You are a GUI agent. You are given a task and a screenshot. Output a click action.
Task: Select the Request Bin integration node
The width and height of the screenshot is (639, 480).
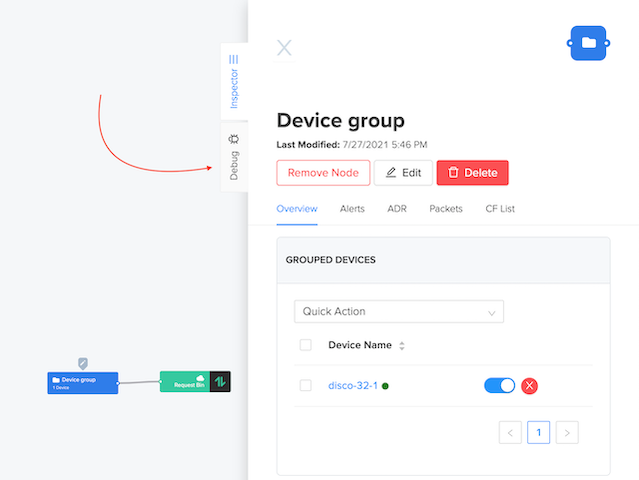184,382
